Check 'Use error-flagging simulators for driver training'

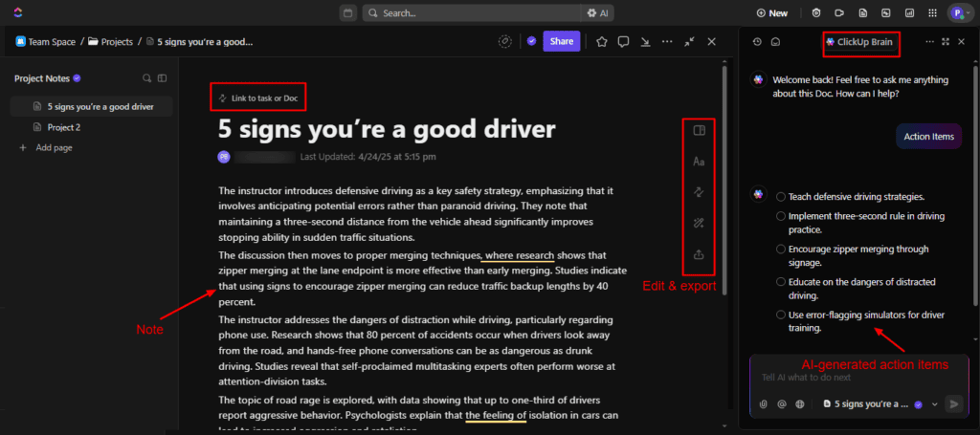pos(781,315)
